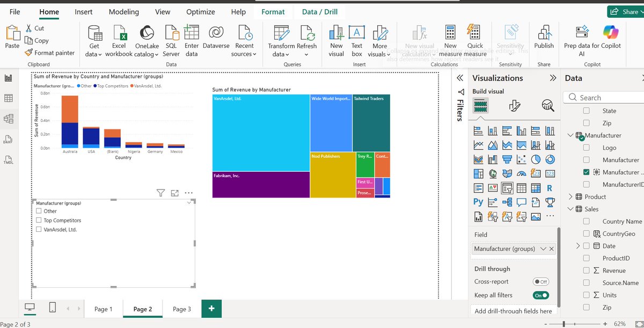Pick the Python visual icon

click(478, 202)
